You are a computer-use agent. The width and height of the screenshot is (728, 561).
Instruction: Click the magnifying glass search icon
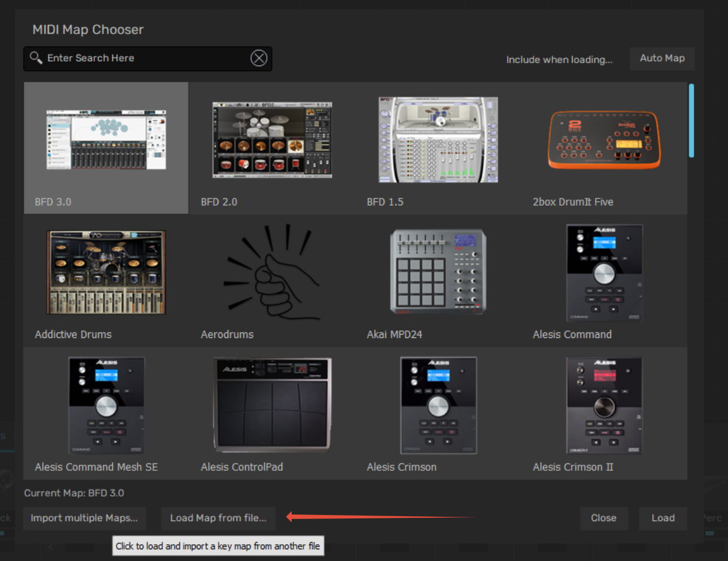[36, 58]
